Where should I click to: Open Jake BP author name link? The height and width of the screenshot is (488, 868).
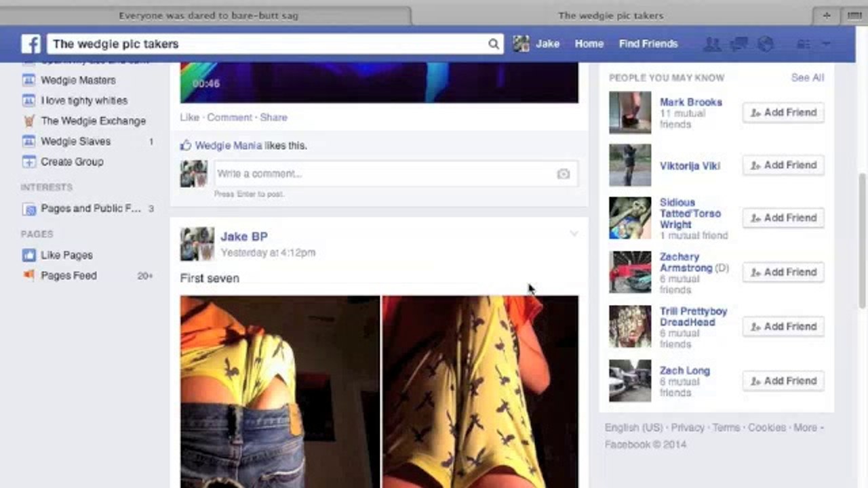click(244, 237)
